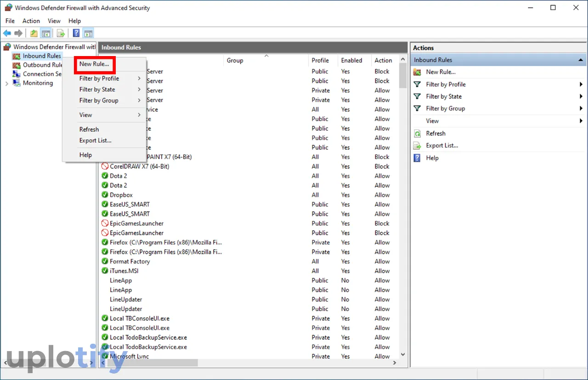Viewport: 588px width, 380px height.
Task: Open Filter by Group submenu arrow in context menu
Action: [139, 101]
